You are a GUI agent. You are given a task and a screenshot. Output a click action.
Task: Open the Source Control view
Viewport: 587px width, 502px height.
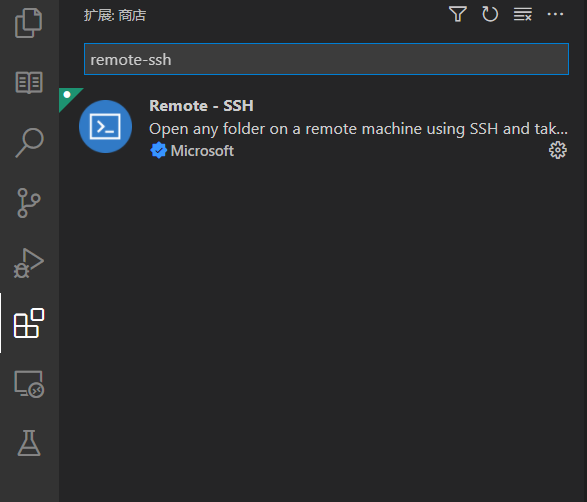(x=29, y=203)
